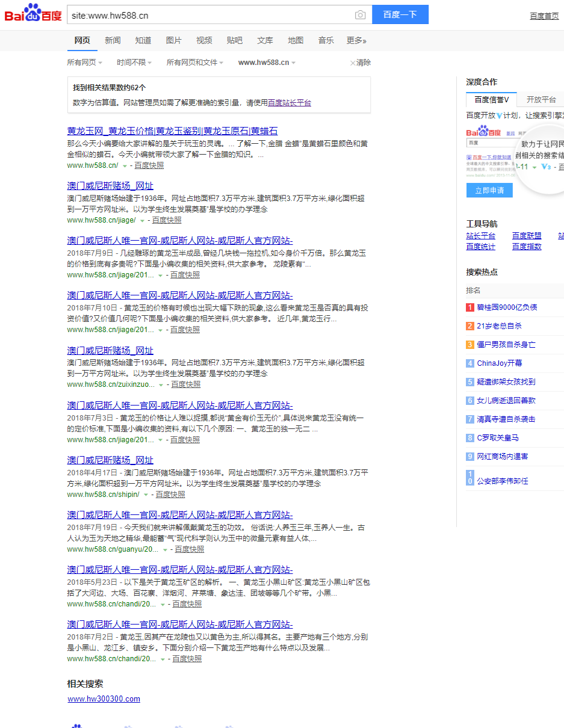
Task: Open hot search 网红商场内遭害
Action: (503, 457)
